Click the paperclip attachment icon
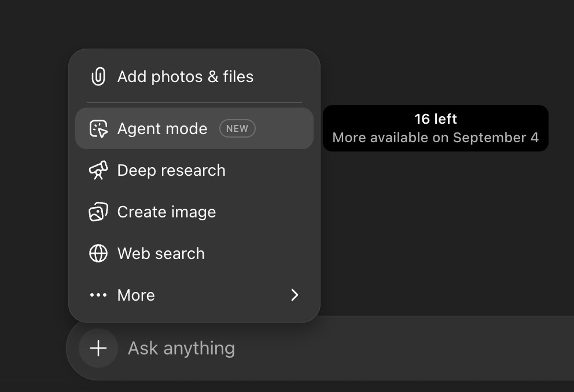574x392 pixels. pos(98,76)
